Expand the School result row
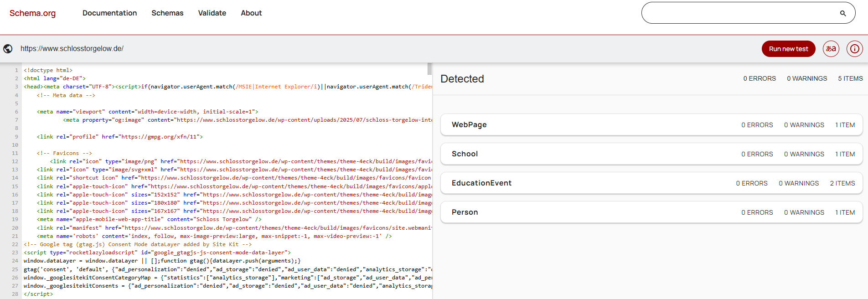868x299 pixels. tap(651, 154)
